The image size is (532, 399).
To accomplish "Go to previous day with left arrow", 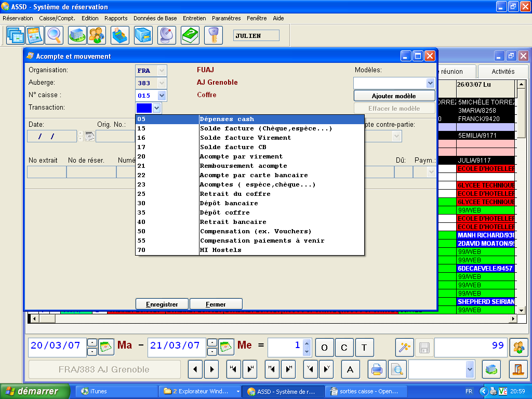I will pyautogui.click(x=195, y=369).
